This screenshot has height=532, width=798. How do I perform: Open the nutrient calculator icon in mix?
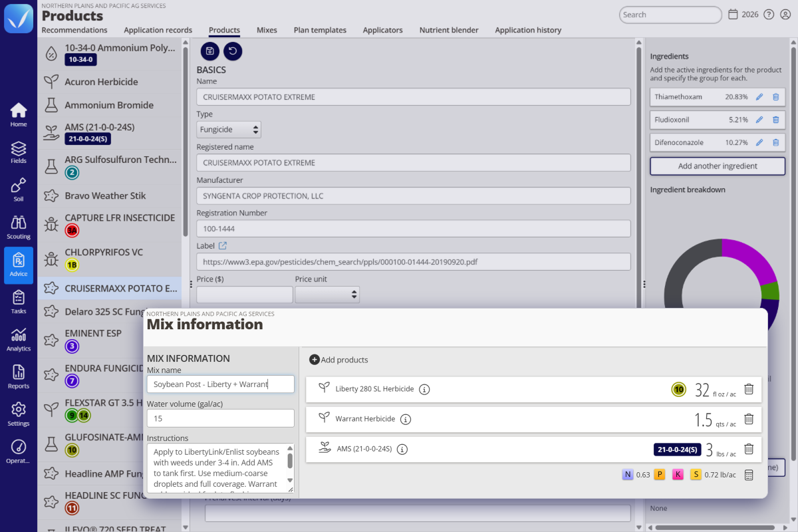(749, 475)
